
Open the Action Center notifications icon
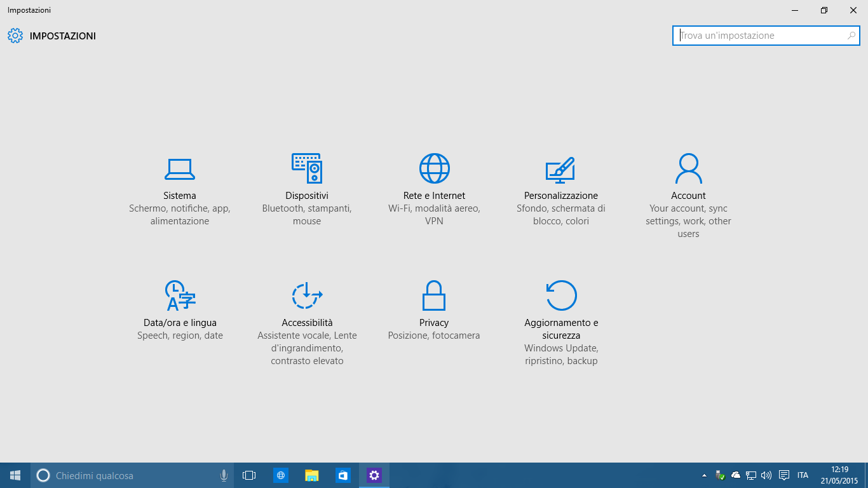(784, 475)
